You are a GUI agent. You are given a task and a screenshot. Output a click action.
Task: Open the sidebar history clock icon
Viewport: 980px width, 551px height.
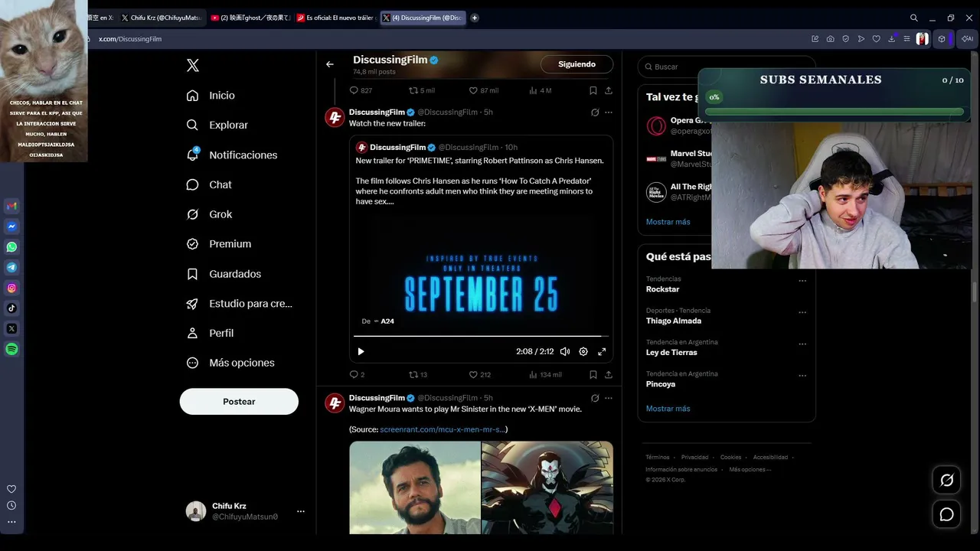coord(11,505)
